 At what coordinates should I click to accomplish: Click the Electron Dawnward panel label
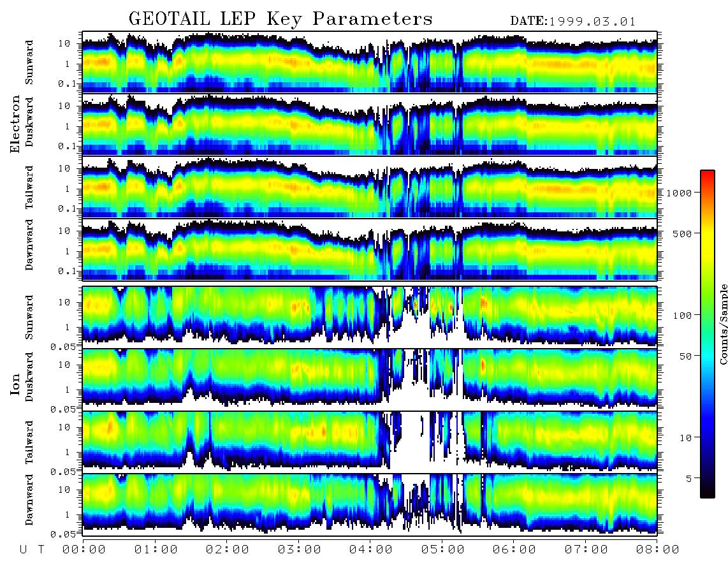[29, 245]
